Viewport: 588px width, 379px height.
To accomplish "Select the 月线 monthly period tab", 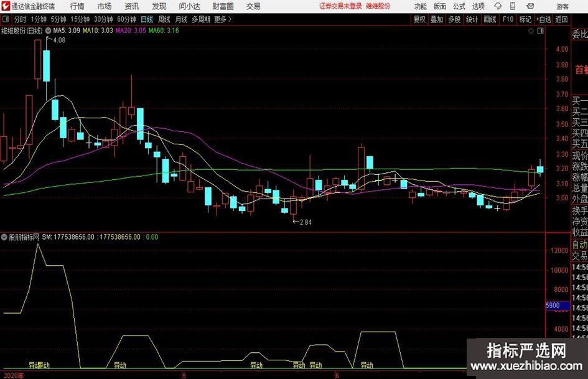I will click(182, 19).
